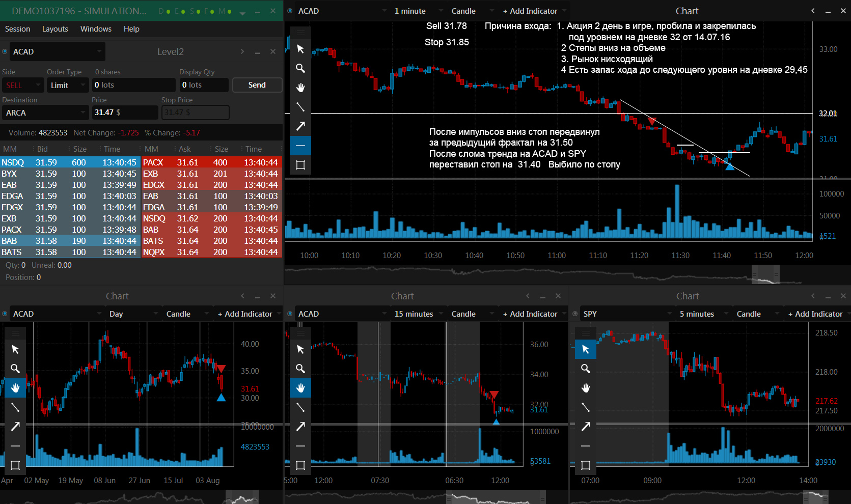
Task: Activate horizontal line tool in main chart
Action: 300,146
